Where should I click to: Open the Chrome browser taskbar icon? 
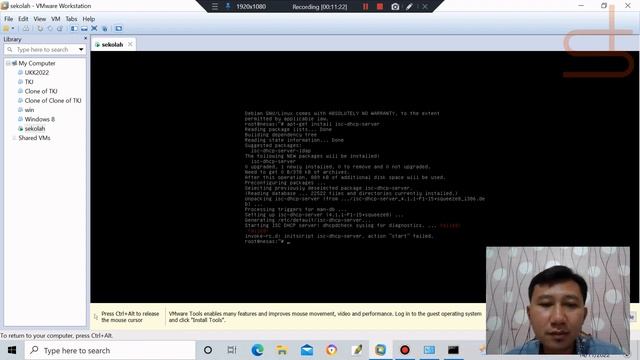331,350
